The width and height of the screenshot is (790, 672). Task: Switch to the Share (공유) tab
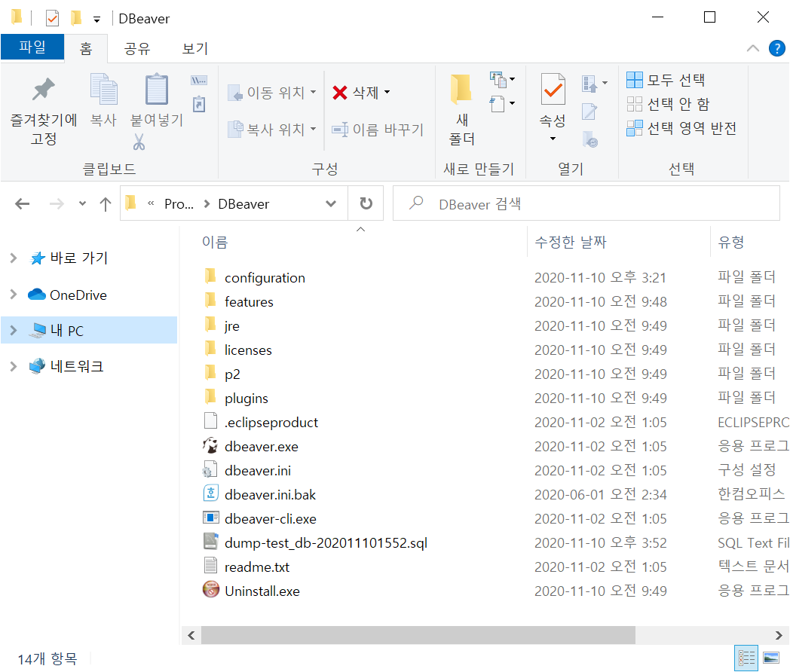137,48
